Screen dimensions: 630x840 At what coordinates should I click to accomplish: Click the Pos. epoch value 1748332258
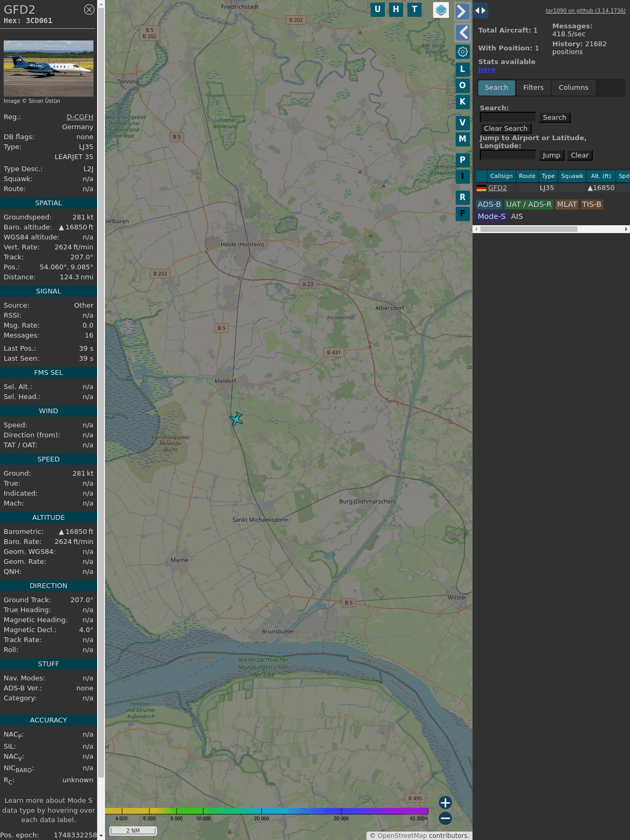pos(75,835)
